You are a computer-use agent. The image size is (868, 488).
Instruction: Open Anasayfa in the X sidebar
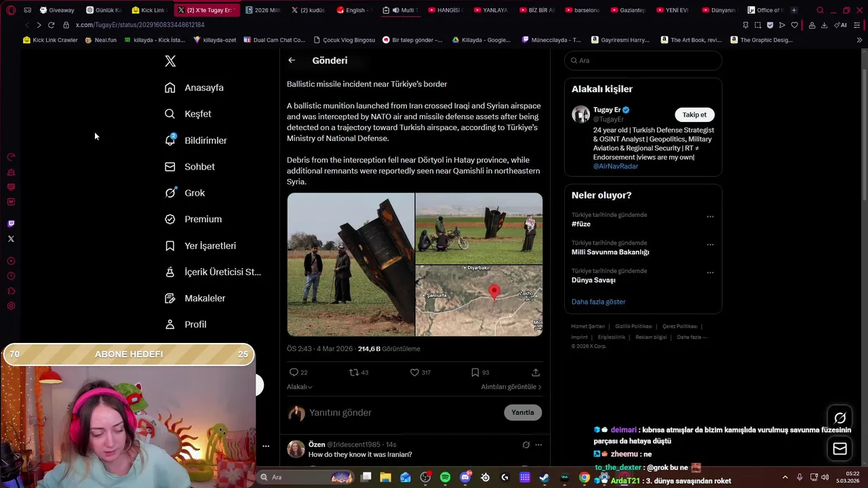click(x=195, y=87)
